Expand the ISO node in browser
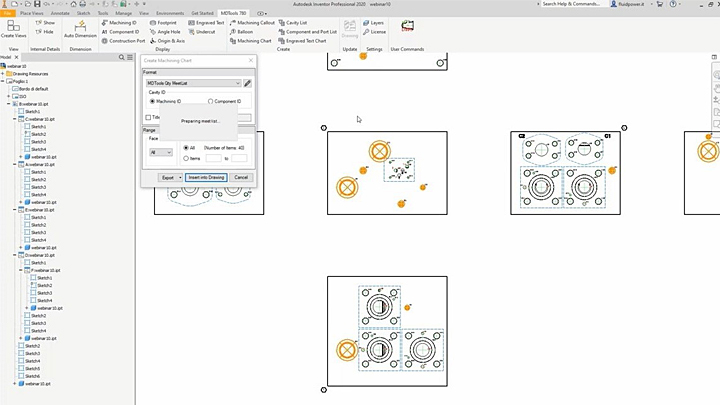Viewport: 720px width, 405px height. coord(9,96)
